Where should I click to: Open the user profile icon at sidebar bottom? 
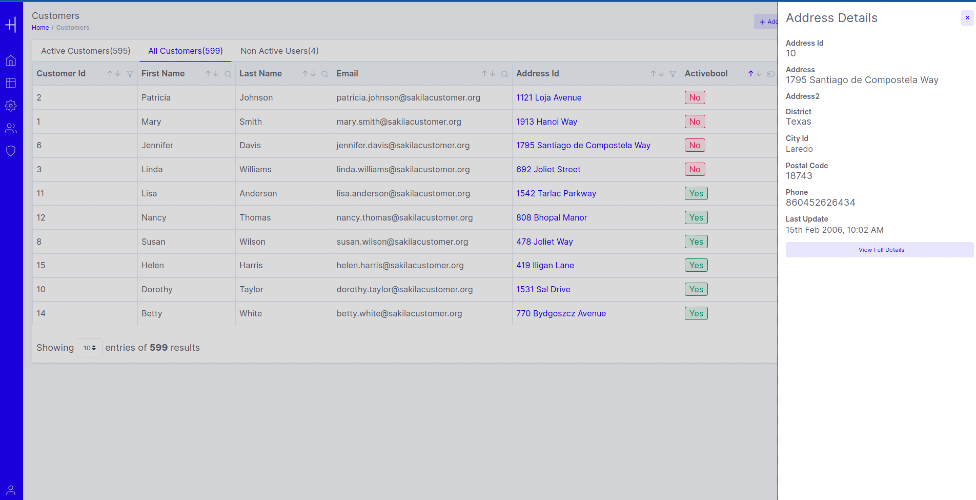pyautogui.click(x=11, y=490)
